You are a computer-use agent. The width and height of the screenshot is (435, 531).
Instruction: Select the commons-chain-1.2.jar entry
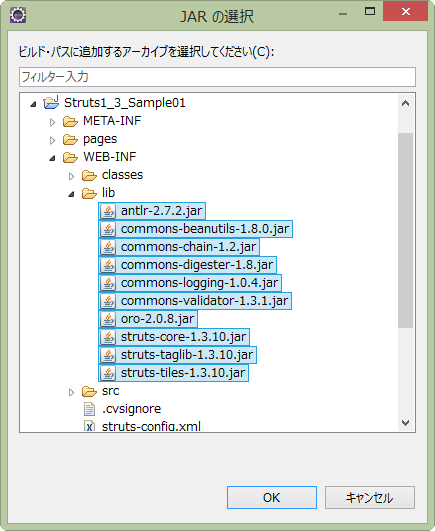coord(179,247)
